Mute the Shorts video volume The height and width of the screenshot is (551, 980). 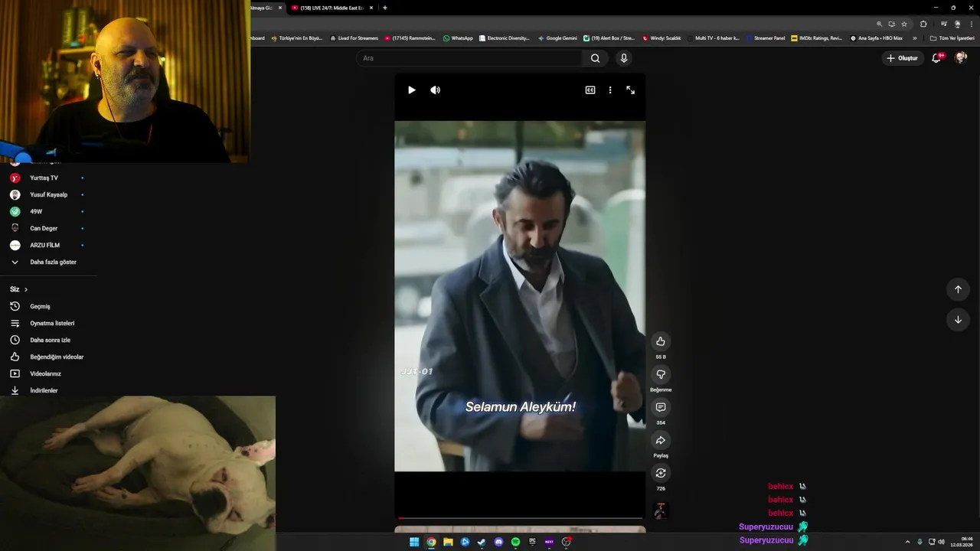click(x=435, y=90)
